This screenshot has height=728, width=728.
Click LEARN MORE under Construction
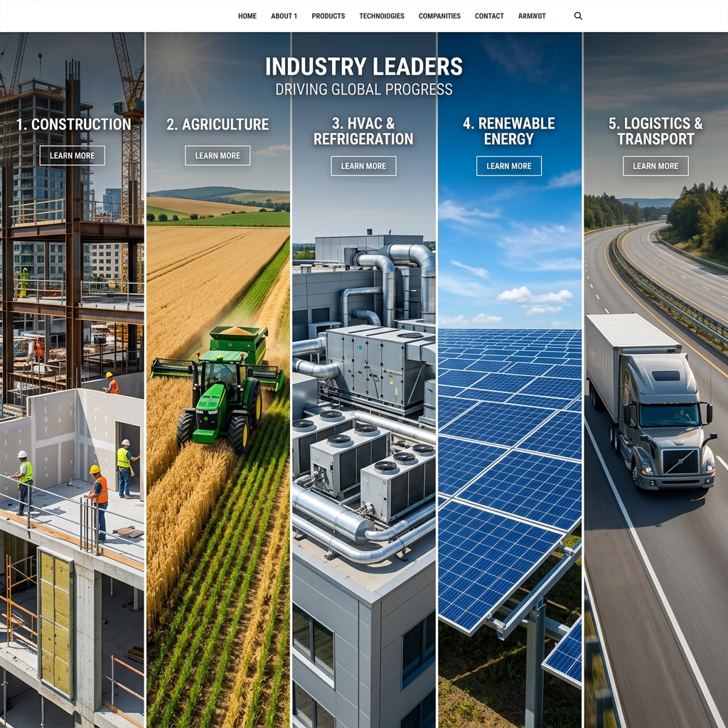[72, 156]
